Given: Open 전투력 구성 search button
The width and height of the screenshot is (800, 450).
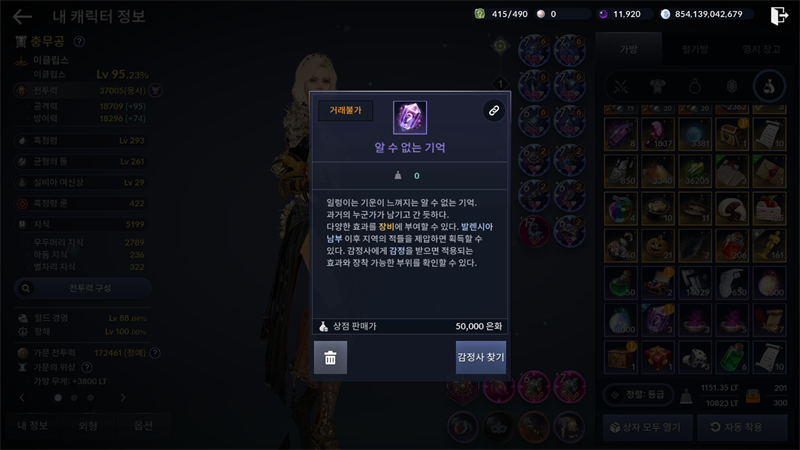Looking at the screenshot, I should click(x=83, y=288).
